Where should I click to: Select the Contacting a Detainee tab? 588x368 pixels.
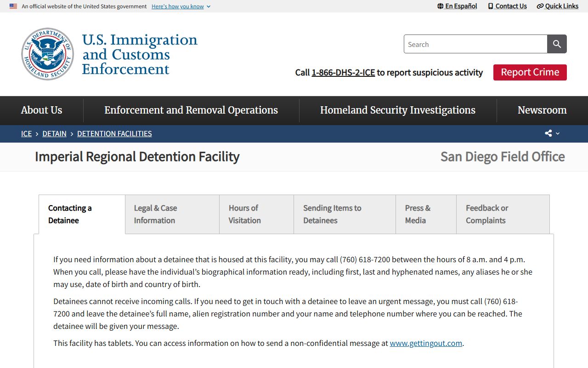(82, 214)
